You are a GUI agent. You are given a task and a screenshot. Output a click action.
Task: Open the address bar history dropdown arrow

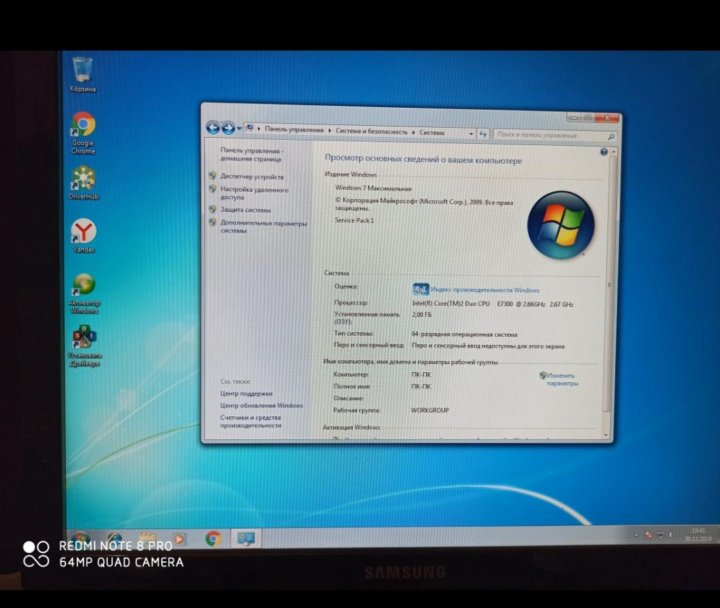pyautogui.click(x=470, y=132)
